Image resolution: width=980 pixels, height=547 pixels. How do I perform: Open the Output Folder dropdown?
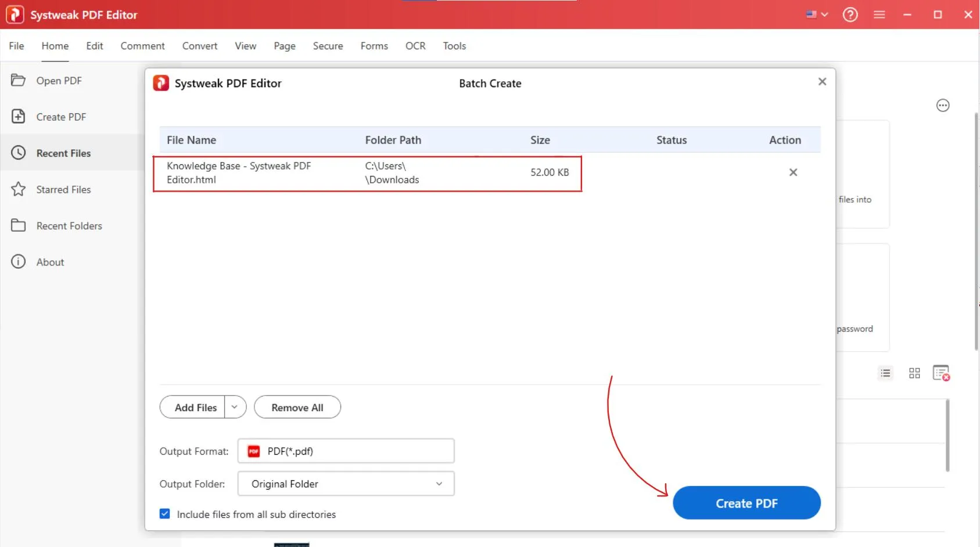pos(439,484)
